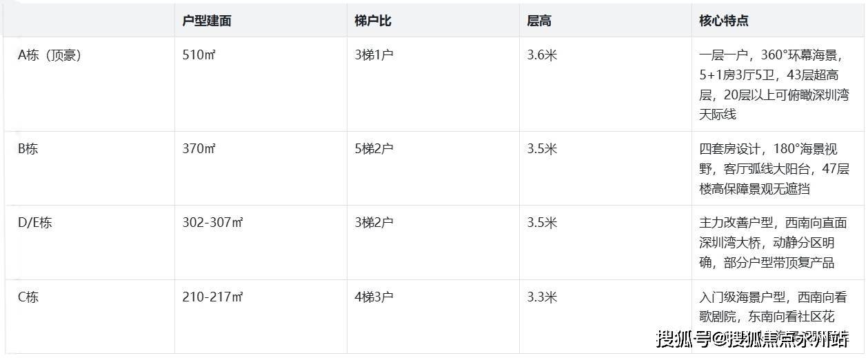The image size is (868, 358).
Task: Select the 370㎡ area cell
Action: pos(199,148)
